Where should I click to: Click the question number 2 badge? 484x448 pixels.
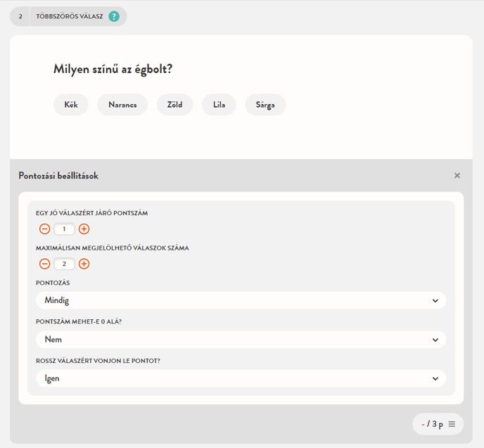20,16
